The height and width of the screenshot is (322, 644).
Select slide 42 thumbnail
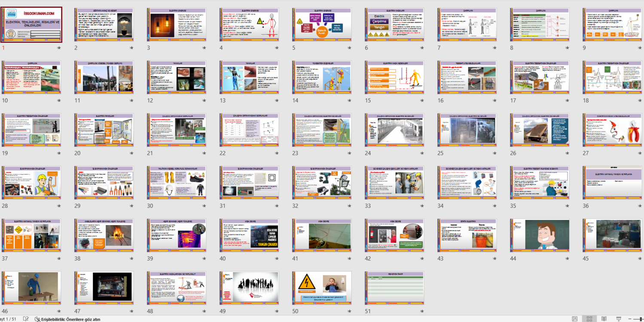[x=394, y=236]
